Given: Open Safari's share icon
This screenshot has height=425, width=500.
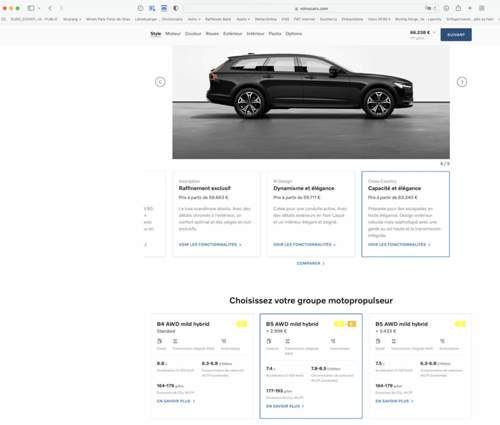Looking at the screenshot, I should point(458,8).
